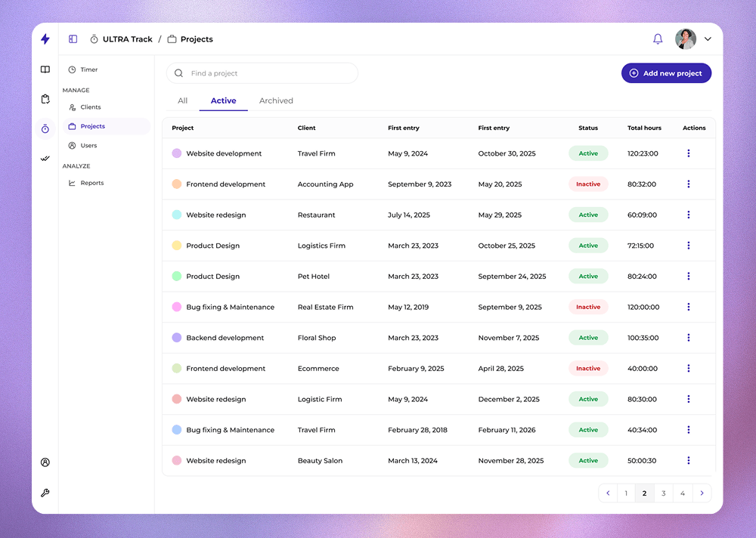Click Client column header
Image resolution: width=756 pixels, height=538 pixels.
(307, 128)
